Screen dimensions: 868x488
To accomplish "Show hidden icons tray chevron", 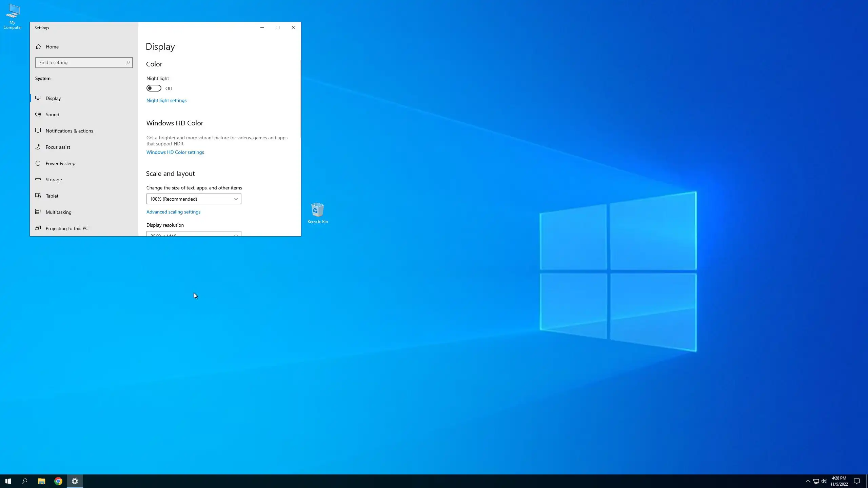I will click(808, 481).
